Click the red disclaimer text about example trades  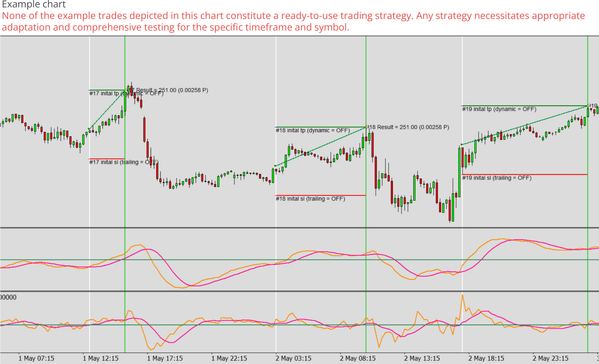(x=294, y=21)
